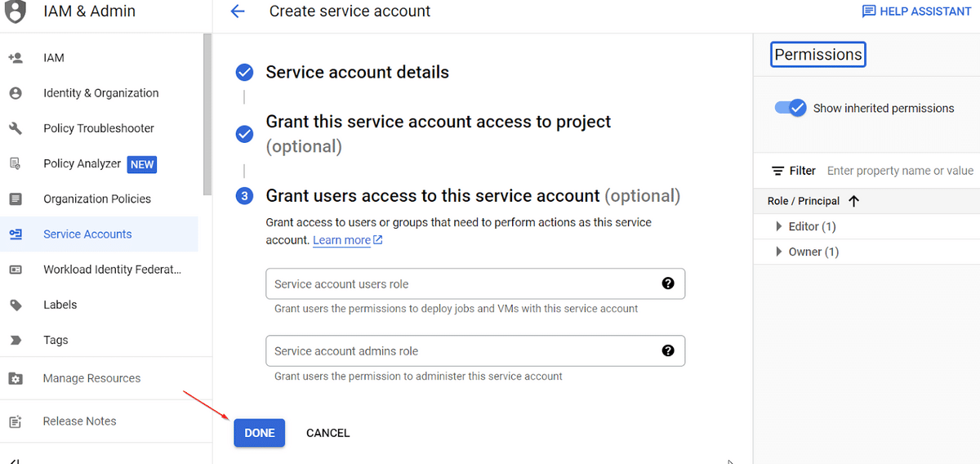Open IAM in the sidebar
Screen dimensions: 980x464
pyautogui.click(x=54, y=58)
